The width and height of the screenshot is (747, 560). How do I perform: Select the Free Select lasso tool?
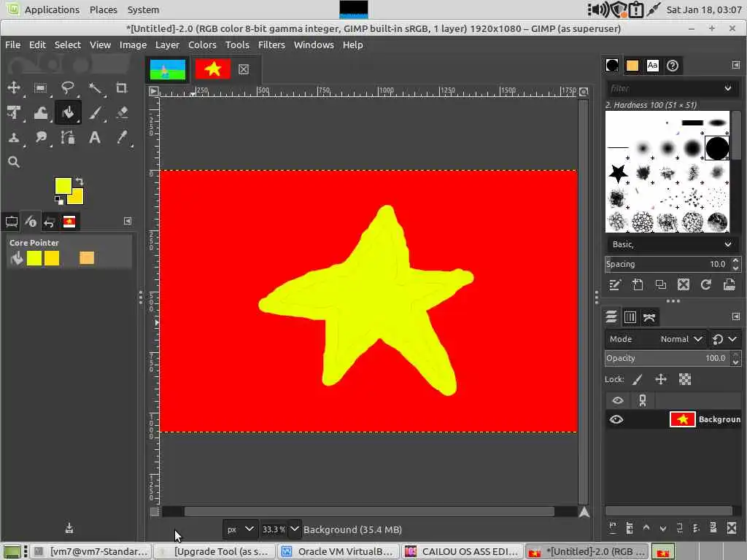click(68, 87)
